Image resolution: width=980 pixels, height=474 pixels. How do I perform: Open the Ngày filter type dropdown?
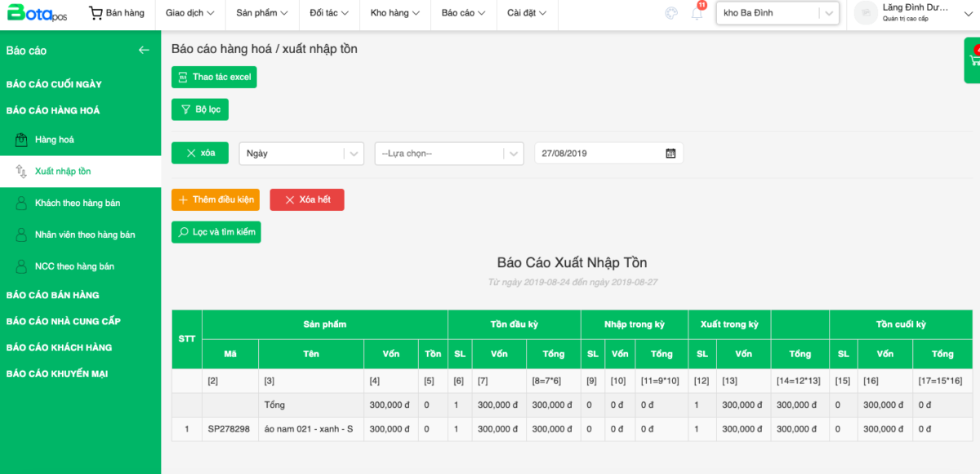click(x=301, y=153)
